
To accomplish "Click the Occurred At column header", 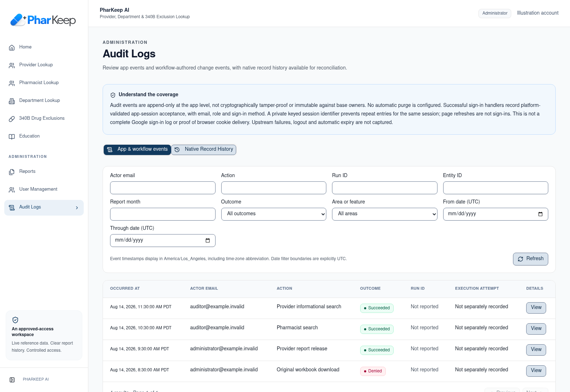I will [125, 289].
